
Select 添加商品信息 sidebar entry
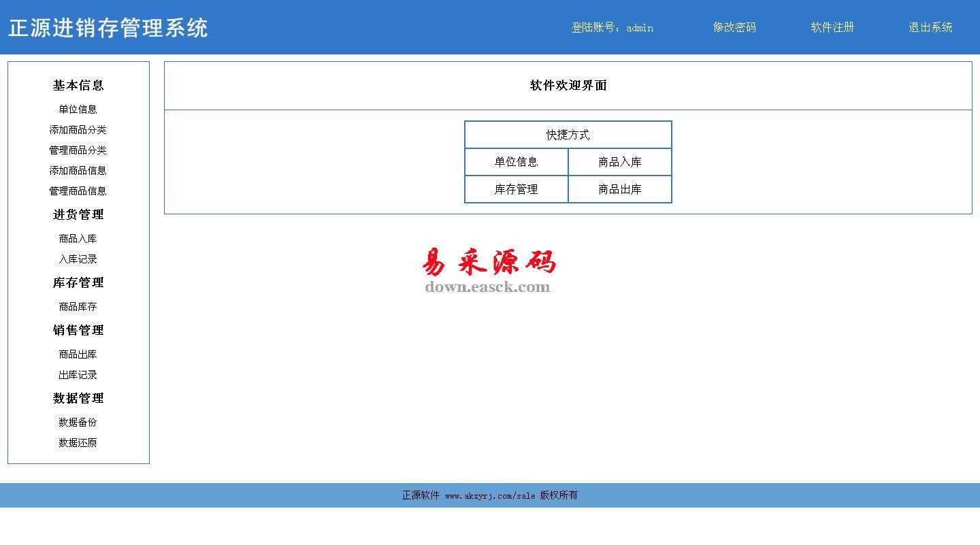click(x=78, y=171)
